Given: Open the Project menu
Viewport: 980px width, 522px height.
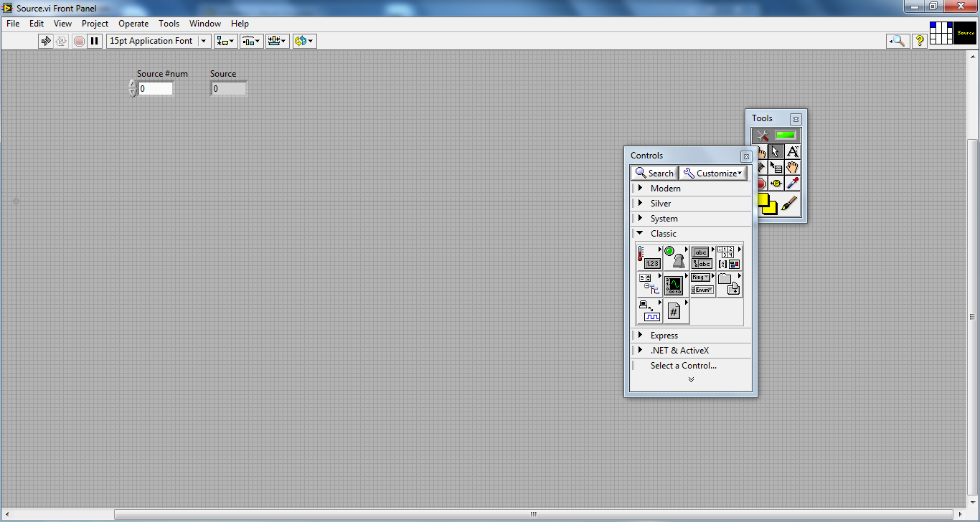Looking at the screenshot, I should click(x=95, y=24).
